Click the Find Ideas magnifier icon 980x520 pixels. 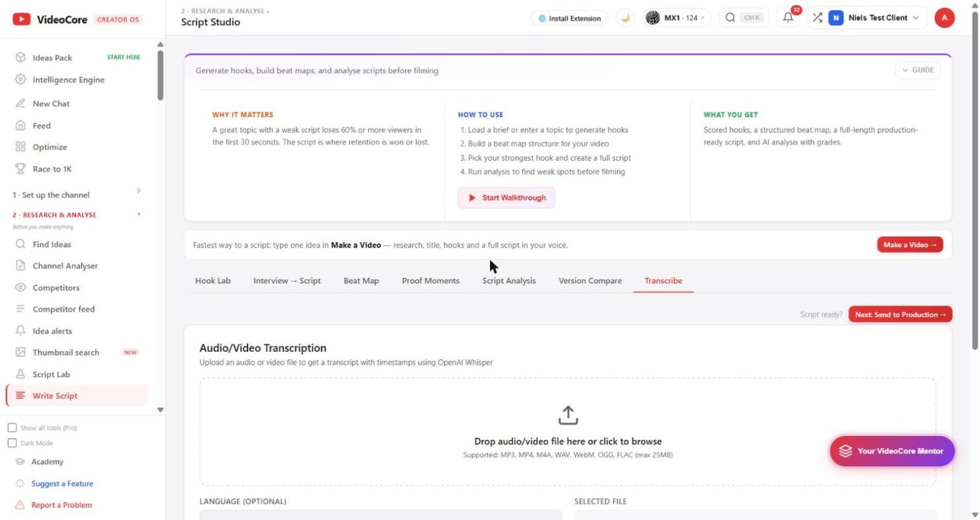20,244
